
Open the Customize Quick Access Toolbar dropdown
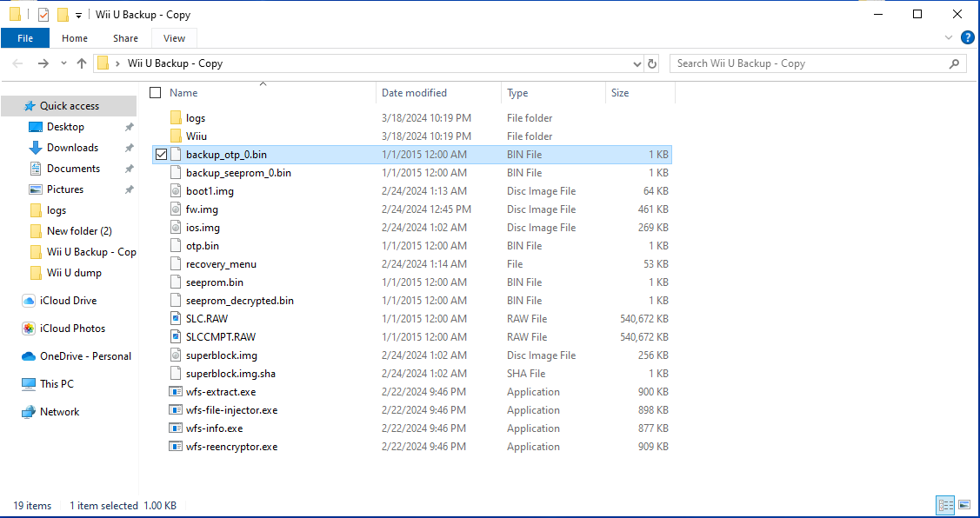click(78, 15)
